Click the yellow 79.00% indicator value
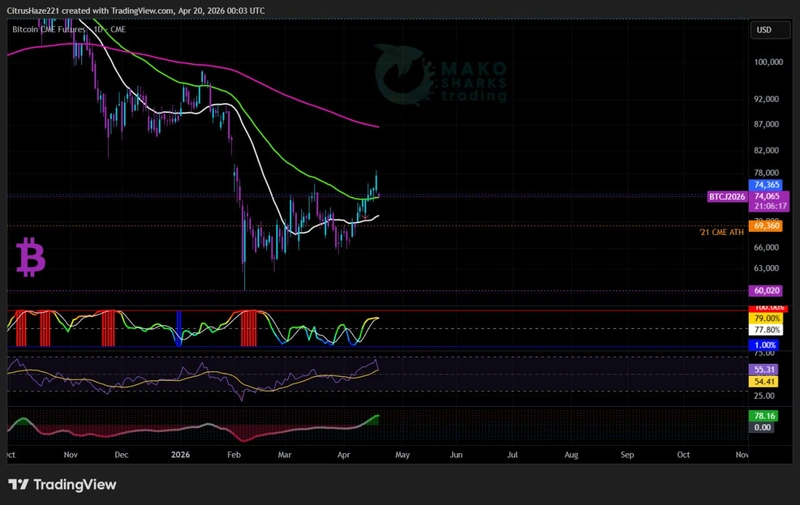This screenshot has width=800, height=505. point(768,318)
